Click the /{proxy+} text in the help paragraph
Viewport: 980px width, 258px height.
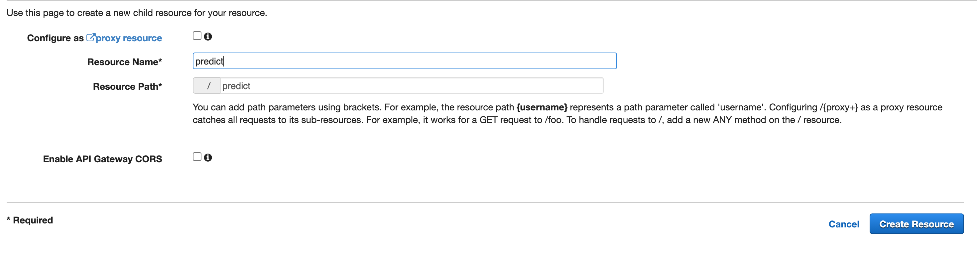pos(838,107)
